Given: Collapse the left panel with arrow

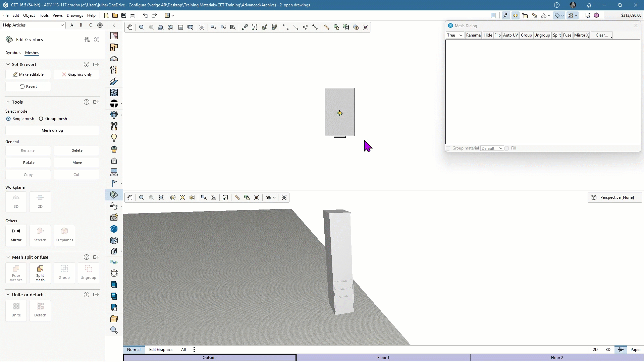Looking at the screenshot, I should click(114, 25).
